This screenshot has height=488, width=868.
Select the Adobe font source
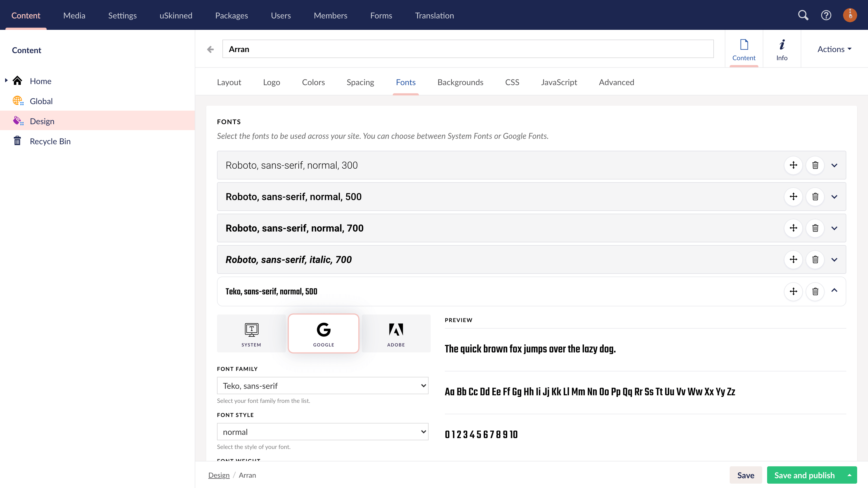coord(396,333)
